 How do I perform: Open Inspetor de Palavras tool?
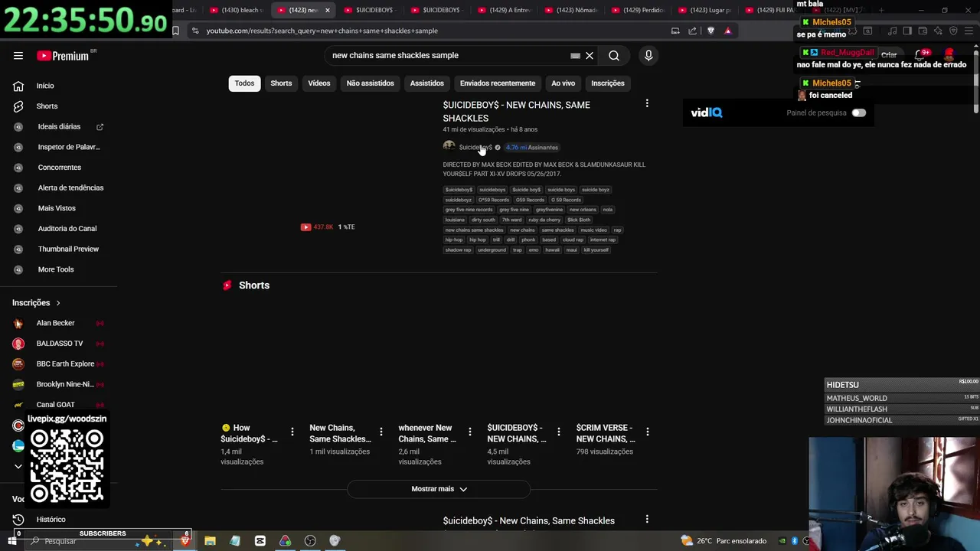[x=69, y=147]
